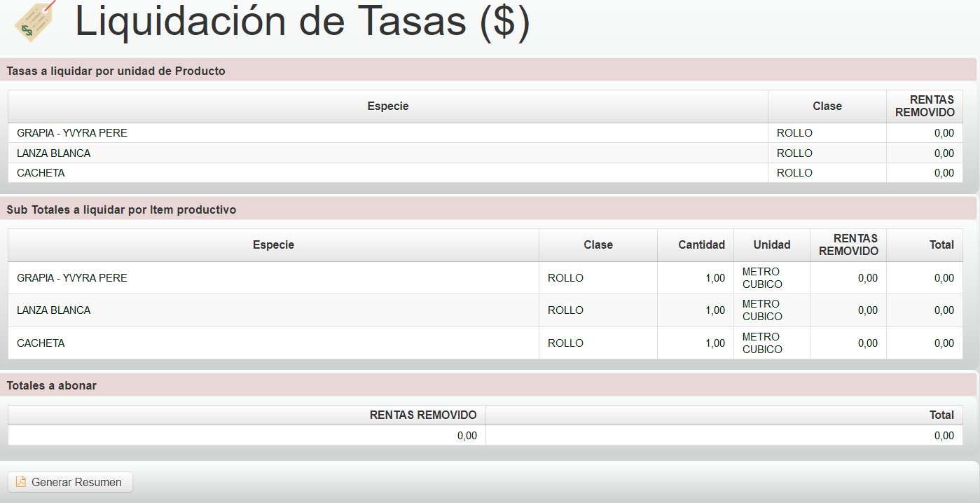The width and height of the screenshot is (980, 503).
Task: Select GRAPIA - YVYRA PERE in the Sub Totales table
Action: [x=72, y=278]
